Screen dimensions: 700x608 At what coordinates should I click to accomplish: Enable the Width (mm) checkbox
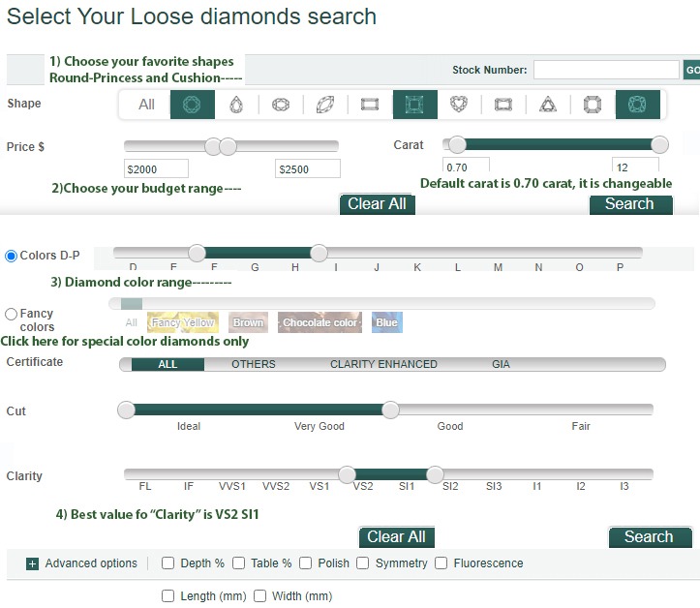click(259, 596)
